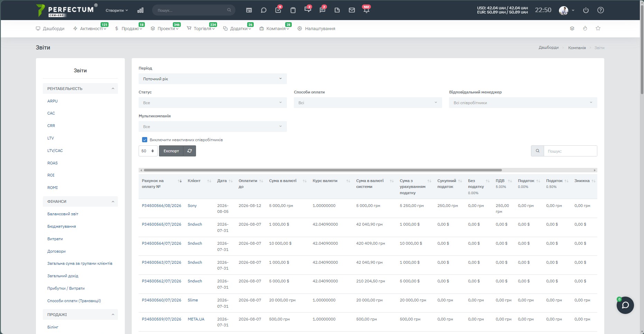Refresh the report table with reload icon
This screenshot has width=644, height=334.
pos(189,151)
